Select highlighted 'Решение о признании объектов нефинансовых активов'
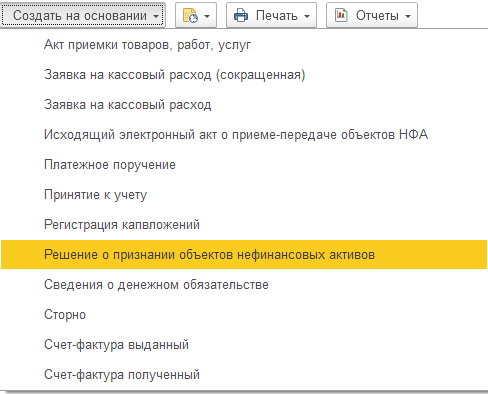The image size is (488, 394). (x=244, y=255)
